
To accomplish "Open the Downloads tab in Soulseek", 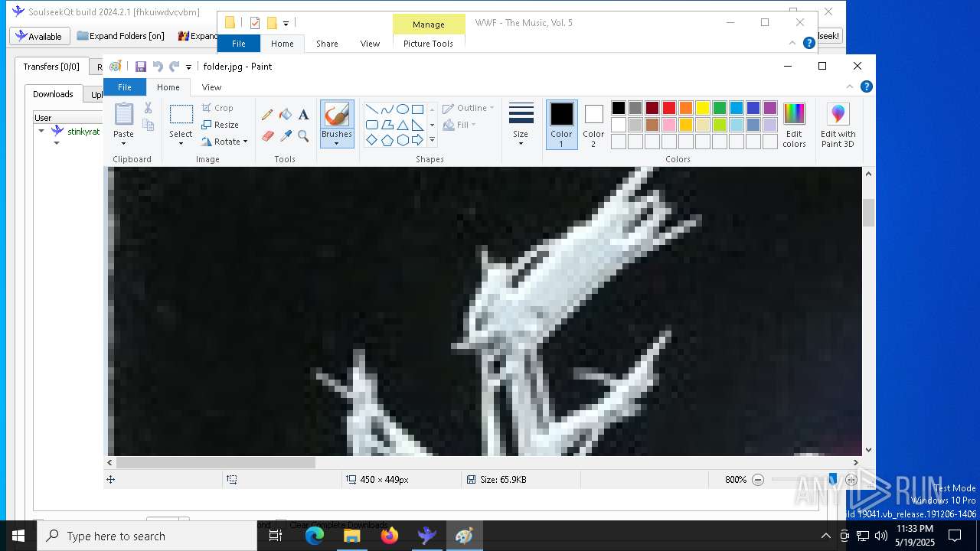I will click(x=53, y=94).
